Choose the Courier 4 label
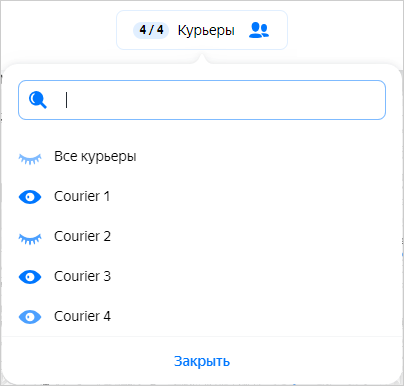Viewport: 404px width, 386px height. coord(82,316)
